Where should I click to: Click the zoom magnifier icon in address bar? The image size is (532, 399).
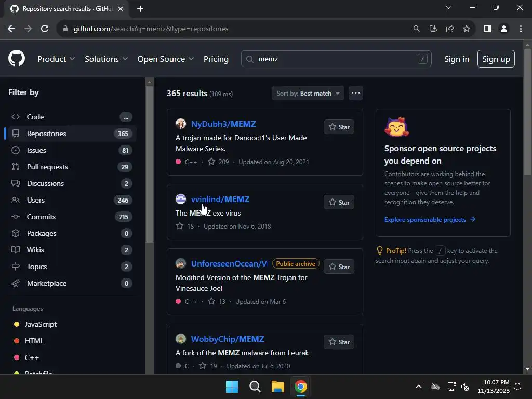(416, 29)
